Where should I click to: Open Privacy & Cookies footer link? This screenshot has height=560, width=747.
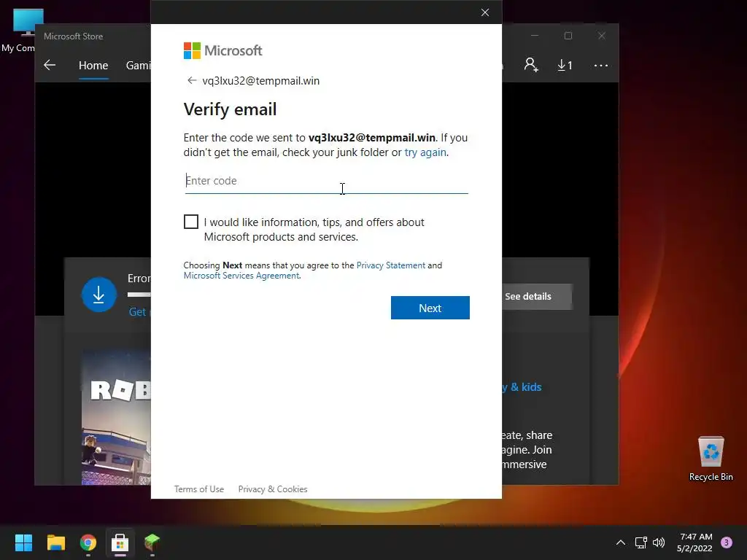tap(273, 489)
